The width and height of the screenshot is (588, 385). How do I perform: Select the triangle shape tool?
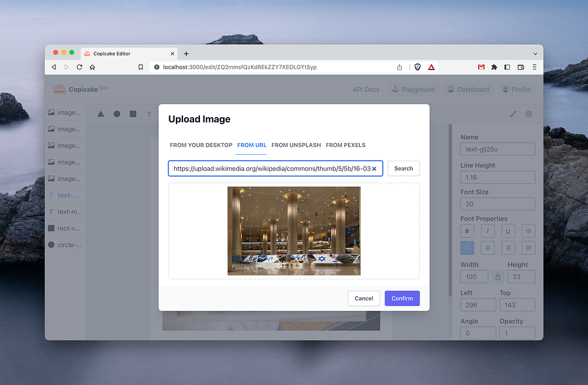click(x=101, y=114)
